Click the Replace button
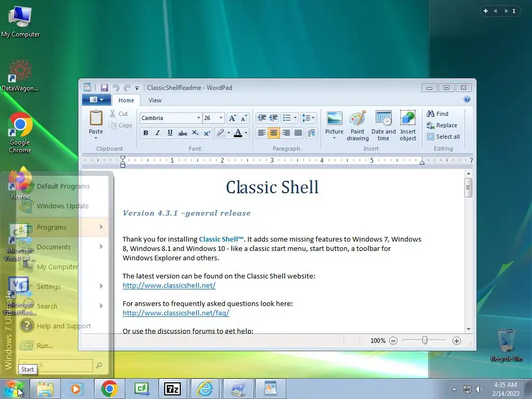Image resolution: width=532 pixels, height=399 pixels. 442,125
